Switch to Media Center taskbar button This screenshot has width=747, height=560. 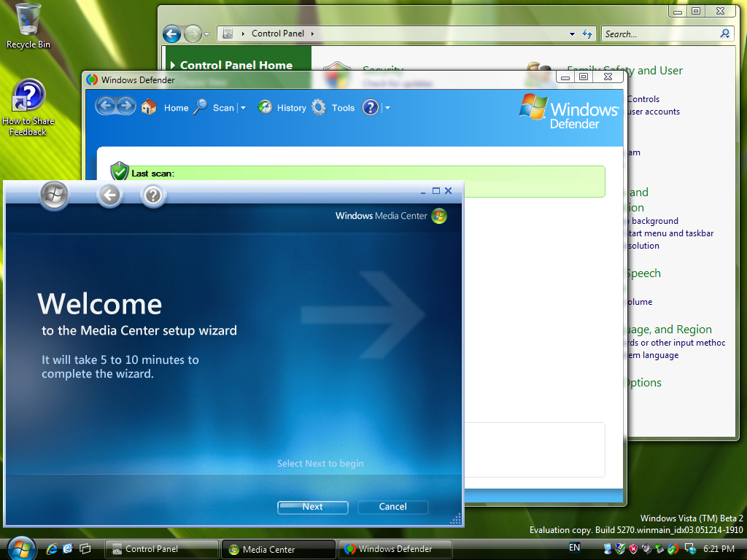pos(278,550)
